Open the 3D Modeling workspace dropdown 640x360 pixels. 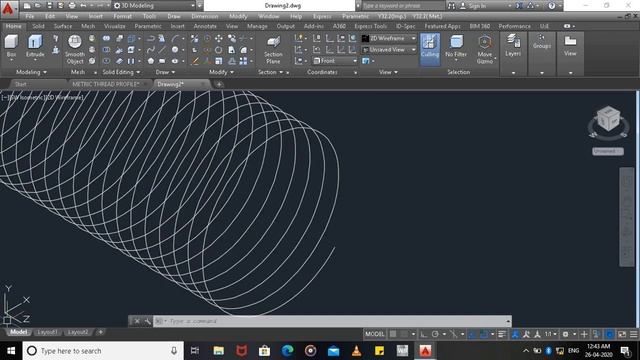click(x=154, y=6)
